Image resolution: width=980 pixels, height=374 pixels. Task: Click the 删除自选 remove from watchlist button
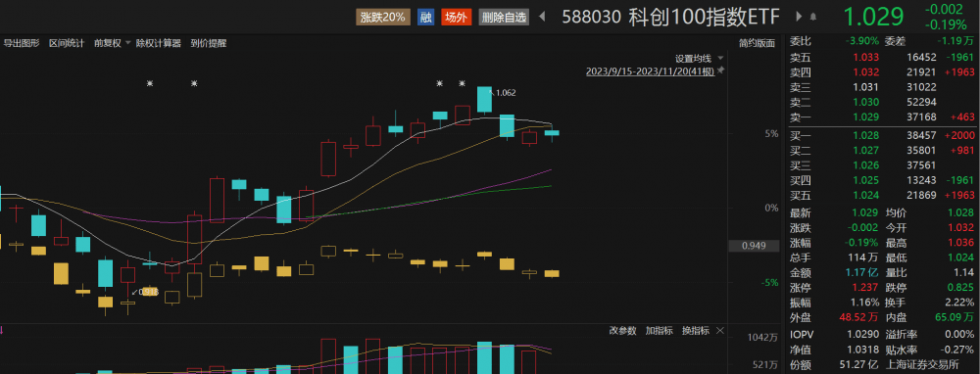504,18
